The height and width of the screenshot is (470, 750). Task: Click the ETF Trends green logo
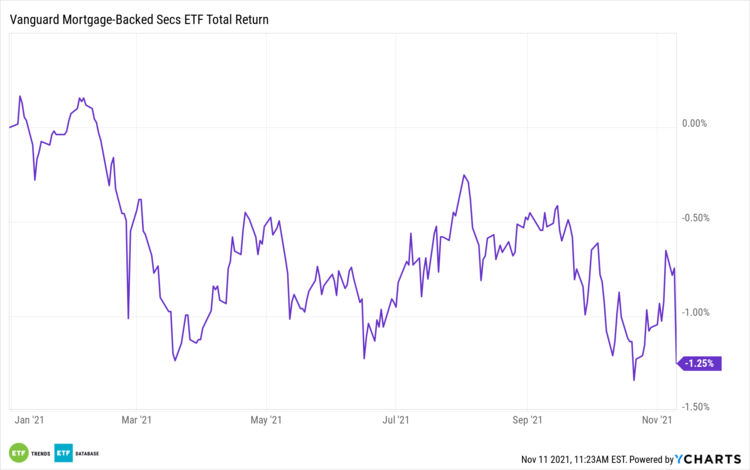click(19, 451)
